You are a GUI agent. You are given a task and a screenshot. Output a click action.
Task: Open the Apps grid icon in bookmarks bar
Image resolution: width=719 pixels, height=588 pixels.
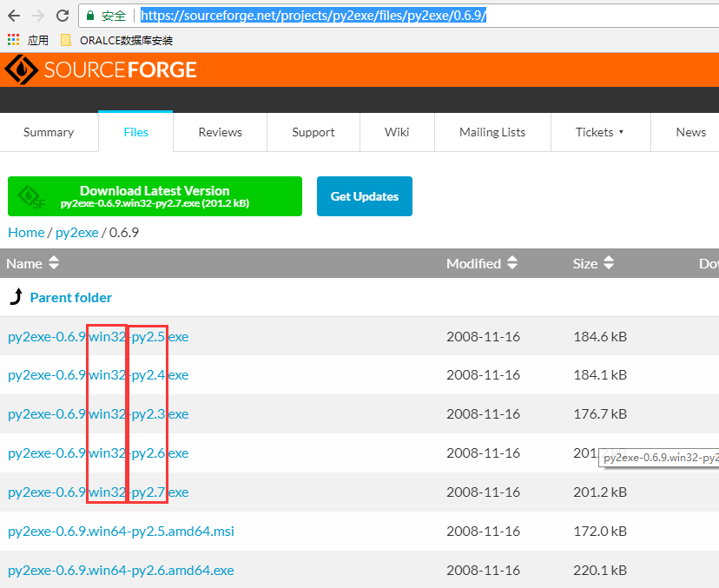(13, 40)
